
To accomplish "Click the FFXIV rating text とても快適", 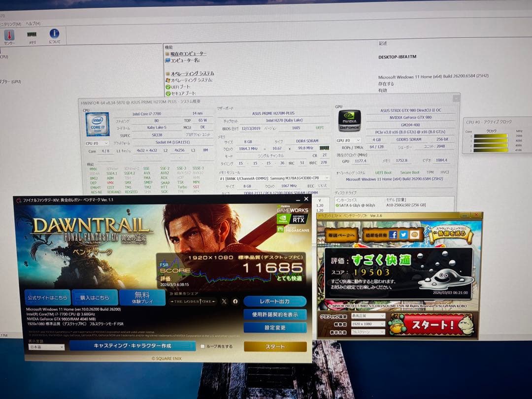I will click(289, 278).
